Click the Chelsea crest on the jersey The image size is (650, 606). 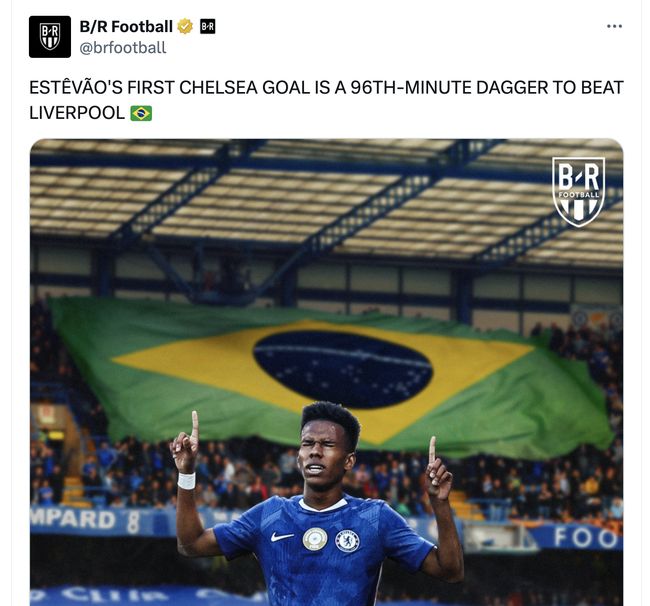tap(347, 541)
